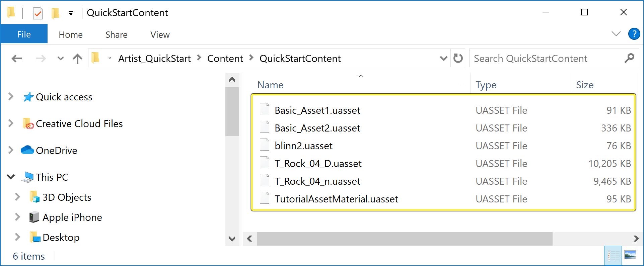Open the chevron after Artist_QuickStart breadcrumb

(199, 58)
